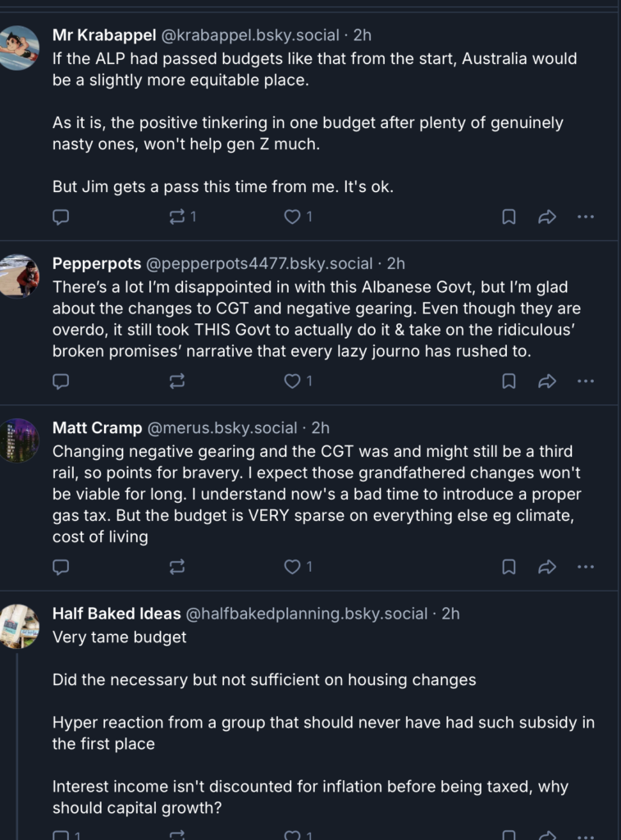Image resolution: width=621 pixels, height=840 pixels.
Task: Open the Pepperpots avatar image
Action: point(20,276)
